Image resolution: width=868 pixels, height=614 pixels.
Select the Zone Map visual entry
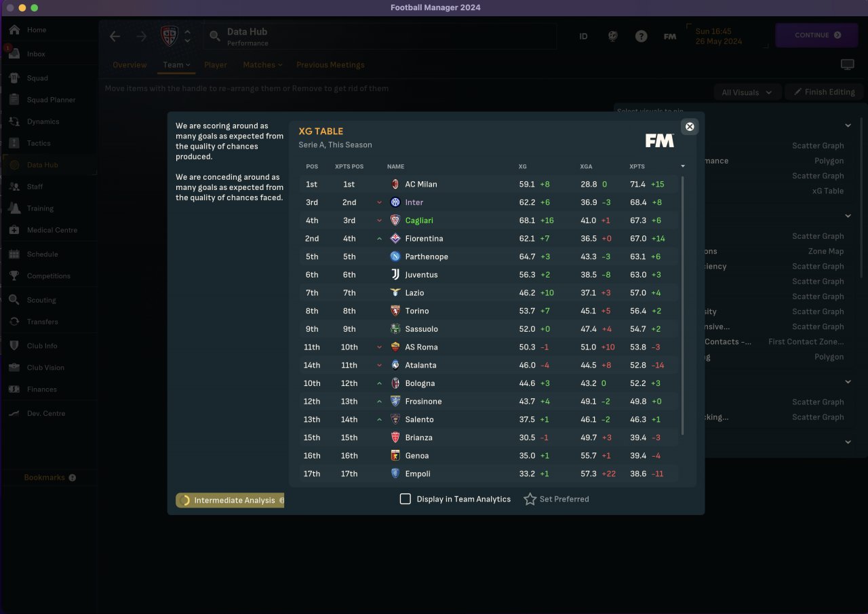click(826, 251)
